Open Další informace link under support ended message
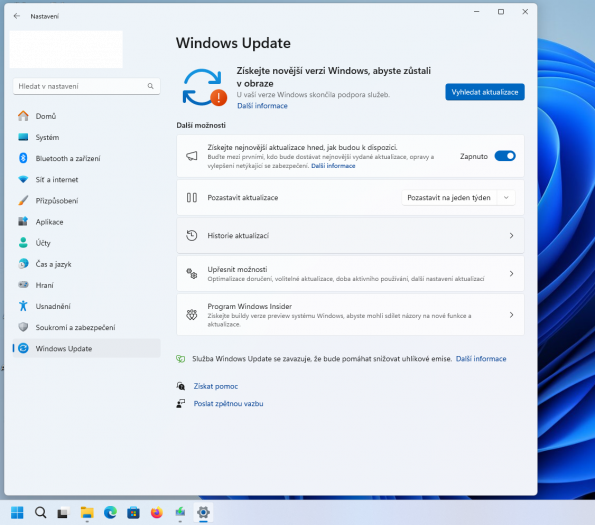The image size is (595, 525). tap(262, 106)
